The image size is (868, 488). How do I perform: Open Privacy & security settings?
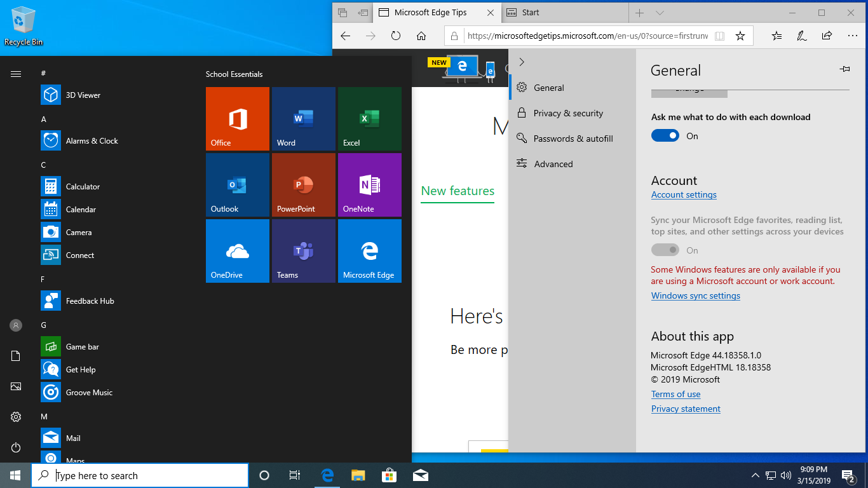pos(572,113)
